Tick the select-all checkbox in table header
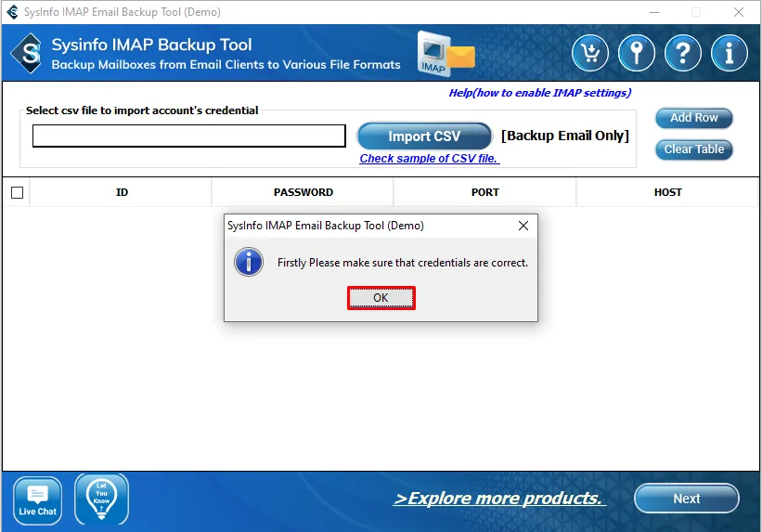The image size is (762, 532). (17, 192)
